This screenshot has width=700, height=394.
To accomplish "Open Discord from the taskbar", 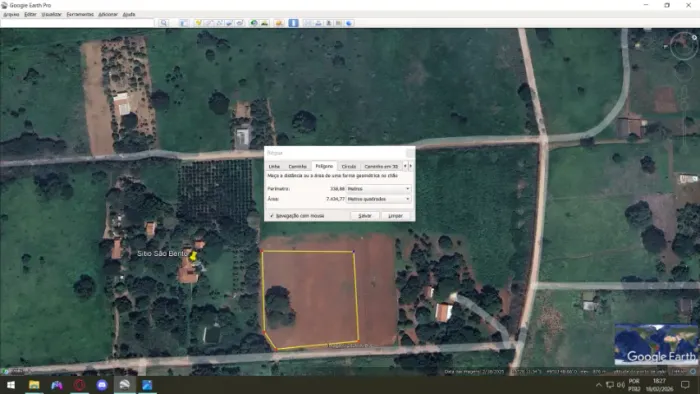I will click(x=102, y=385).
